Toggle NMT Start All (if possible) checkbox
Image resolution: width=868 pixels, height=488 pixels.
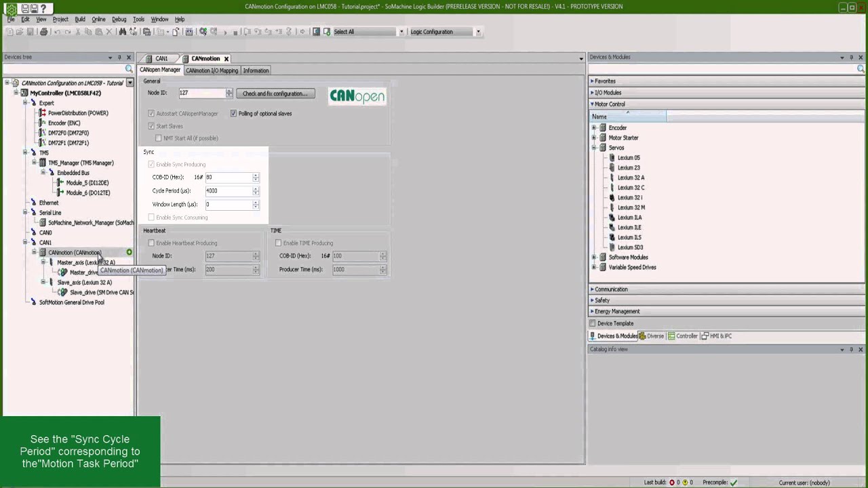[x=159, y=138]
